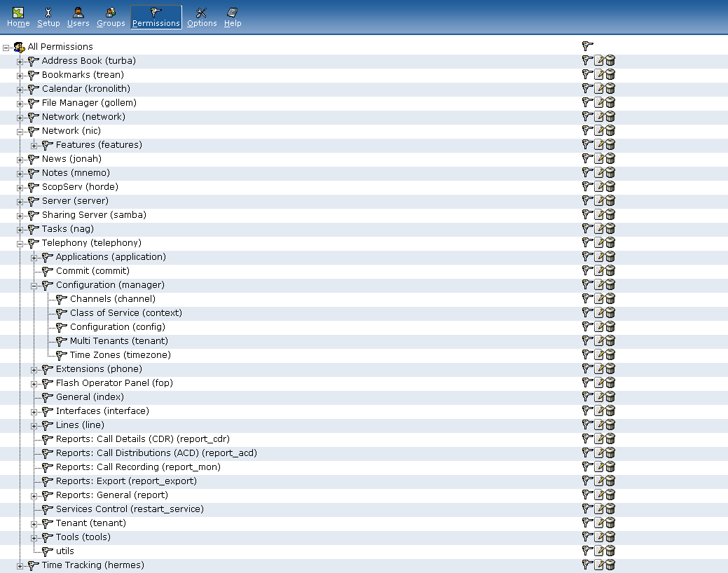Add child permission under Telephony (telephony)

click(x=587, y=242)
